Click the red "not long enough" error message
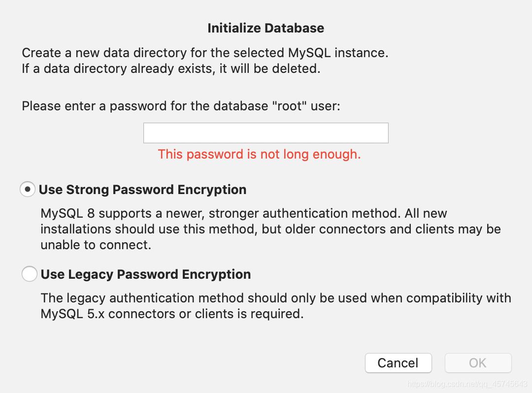532x393 pixels. click(x=259, y=154)
